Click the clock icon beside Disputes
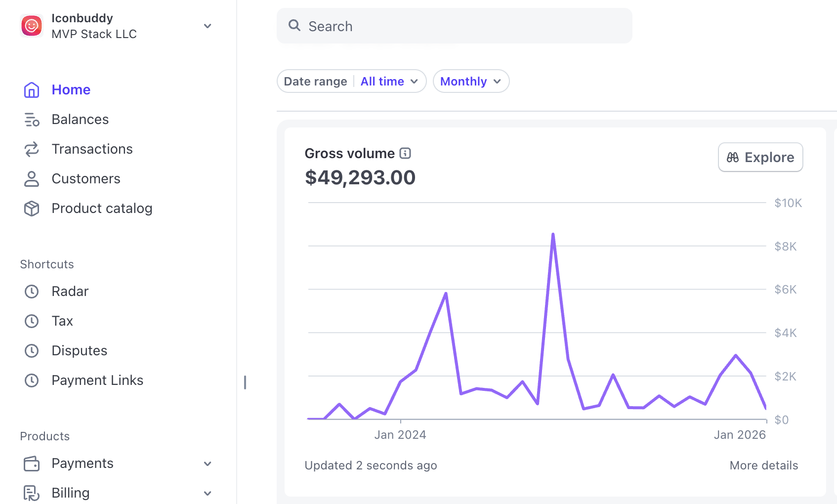The width and height of the screenshot is (837, 504). (32, 351)
